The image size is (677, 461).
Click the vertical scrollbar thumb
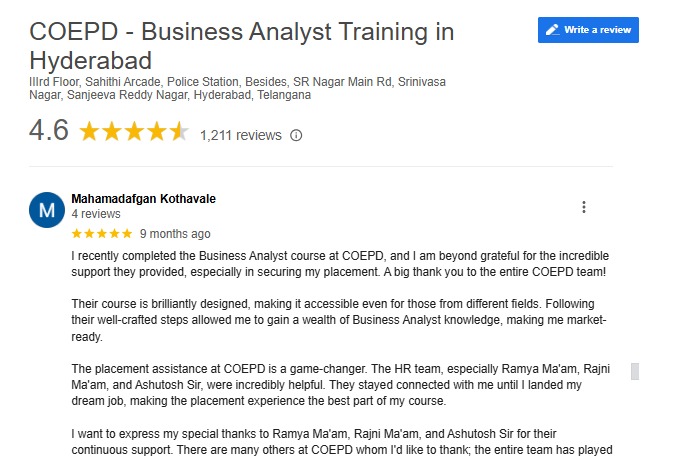click(x=633, y=372)
